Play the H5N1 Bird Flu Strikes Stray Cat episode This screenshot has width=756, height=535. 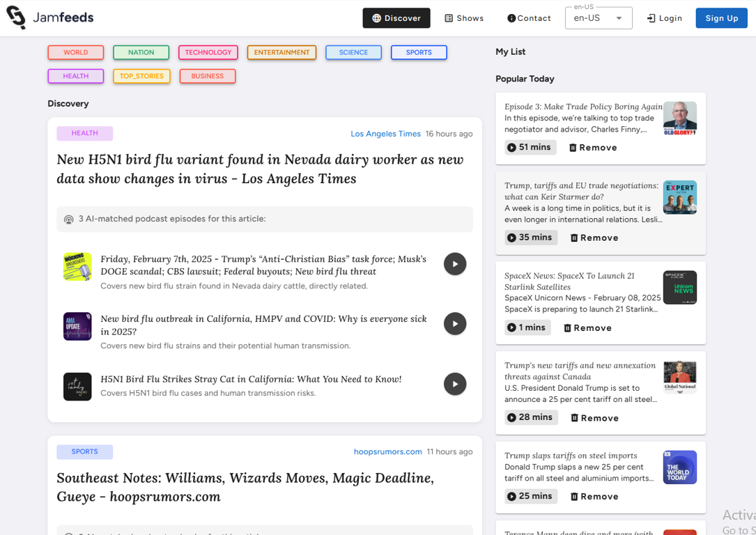[455, 384]
